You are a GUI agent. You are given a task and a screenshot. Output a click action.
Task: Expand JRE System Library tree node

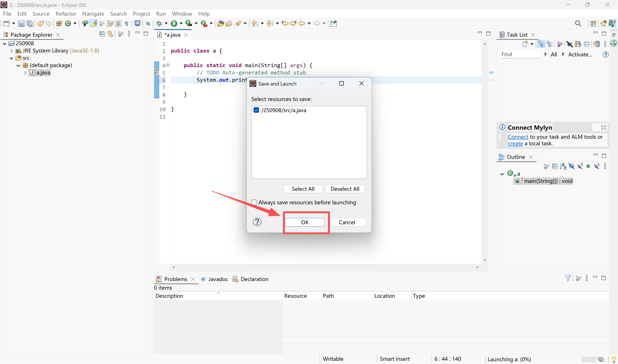click(11, 51)
